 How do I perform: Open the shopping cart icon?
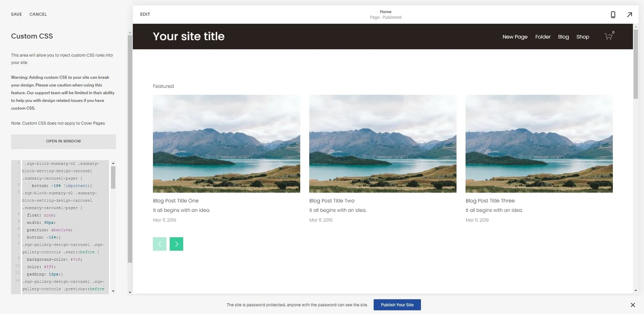[x=608, y=36]
